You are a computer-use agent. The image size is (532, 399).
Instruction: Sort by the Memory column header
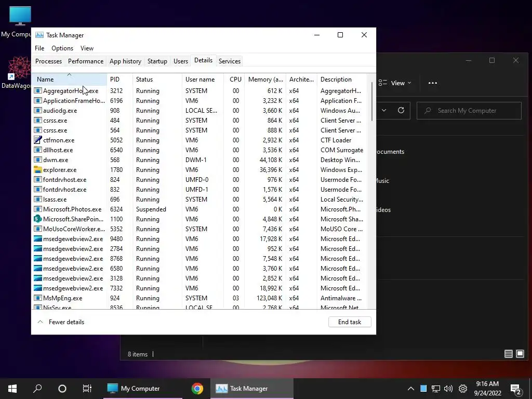pos(265,79)
